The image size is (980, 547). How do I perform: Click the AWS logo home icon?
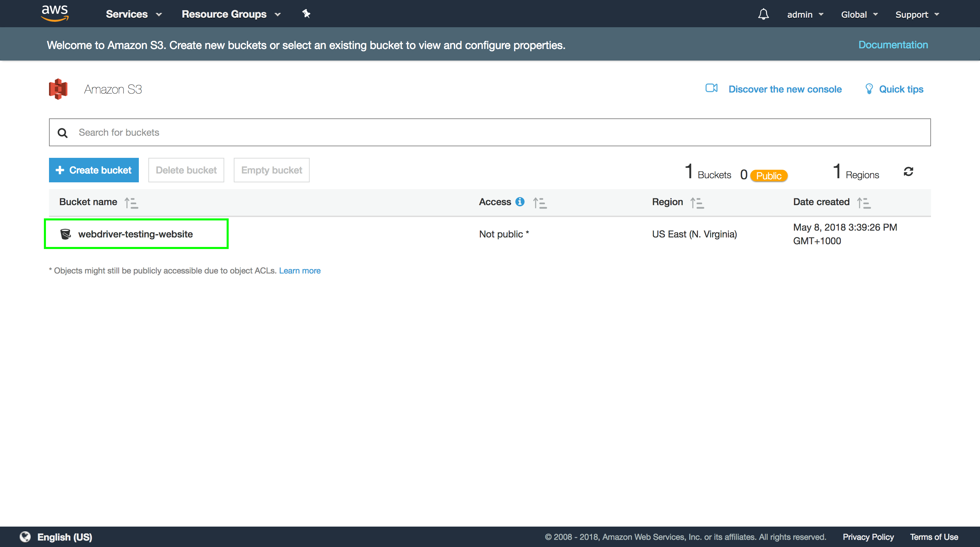coord(55,13)
